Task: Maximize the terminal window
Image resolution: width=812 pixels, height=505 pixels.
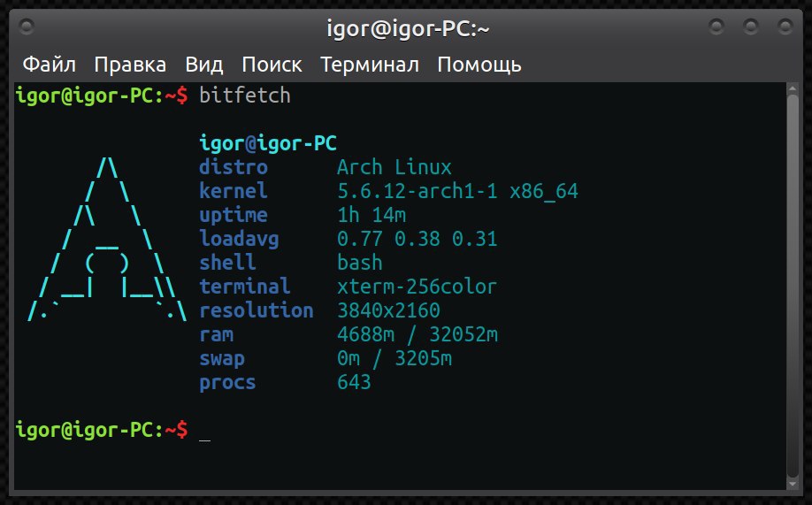Action: click(x=750, y=26)
